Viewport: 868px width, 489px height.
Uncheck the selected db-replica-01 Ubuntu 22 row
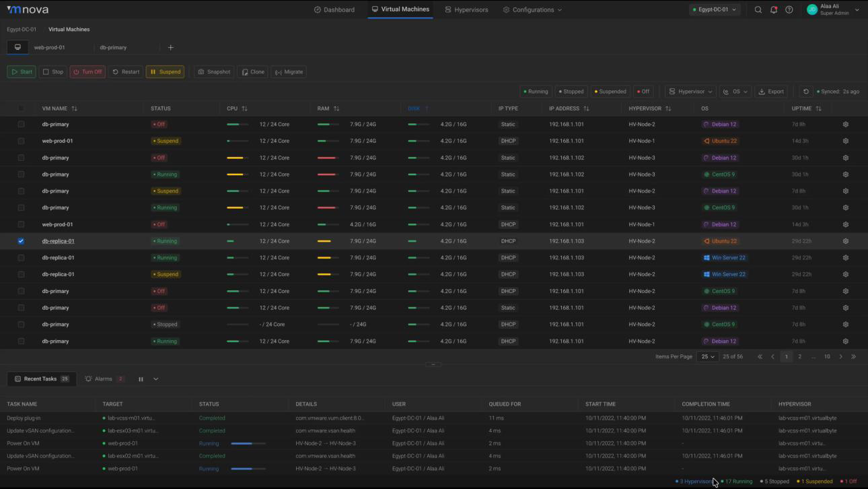(x=21, y=241)
